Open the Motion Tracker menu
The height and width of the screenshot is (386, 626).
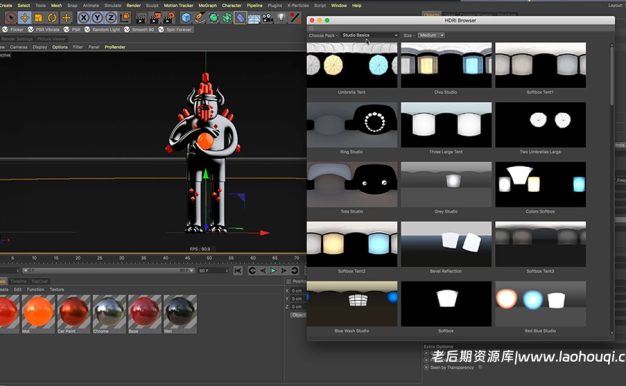(x=178, y=6)
